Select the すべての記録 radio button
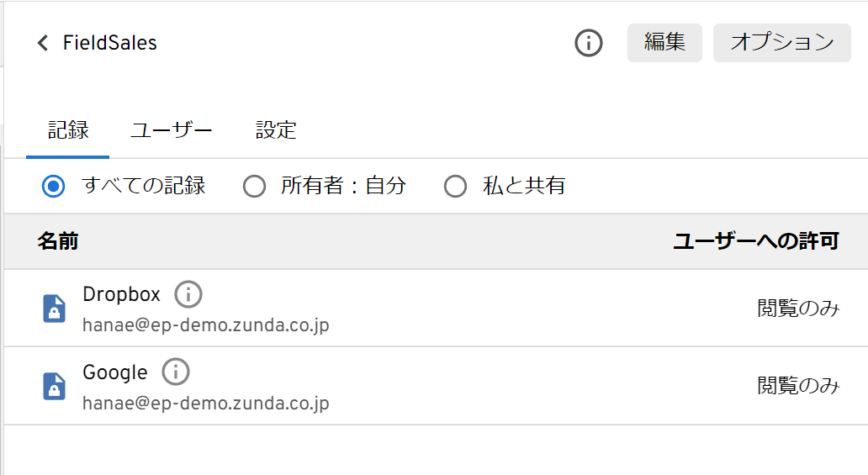Image resolution: width=868 pixels, height=475 pixels. click(x=54, y=186)
